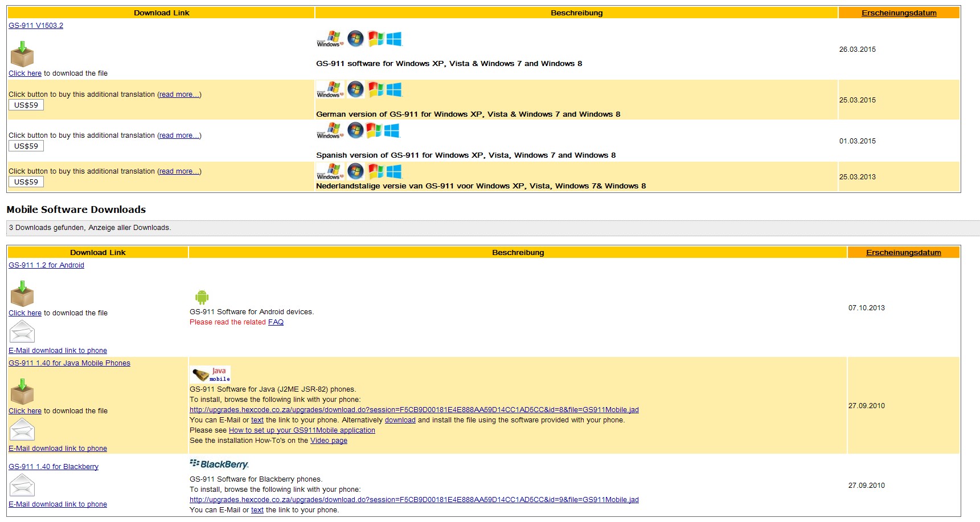This screenshot has width=980, height=522.
Task: Click the envelope icon for Java Mobile Phones
Action: pos(22,430)
